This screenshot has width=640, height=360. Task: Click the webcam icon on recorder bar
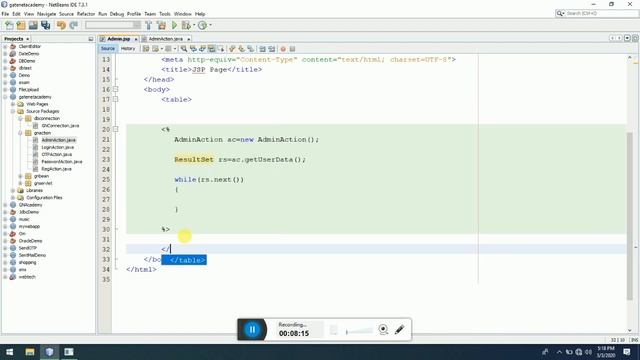pos(383,329)
